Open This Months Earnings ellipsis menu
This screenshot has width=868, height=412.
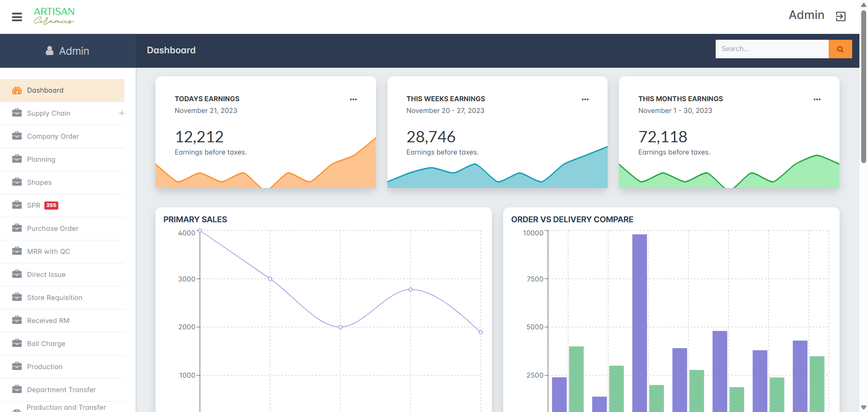[816, 99]
